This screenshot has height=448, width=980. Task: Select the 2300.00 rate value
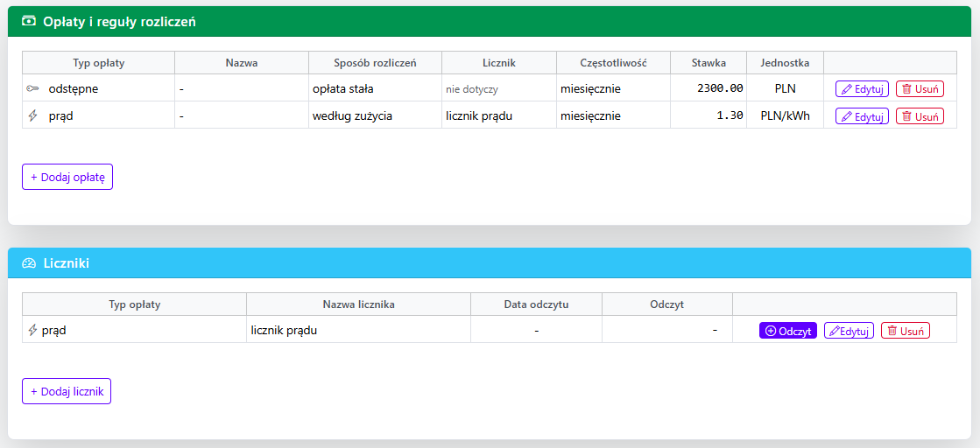pos(720,88)
